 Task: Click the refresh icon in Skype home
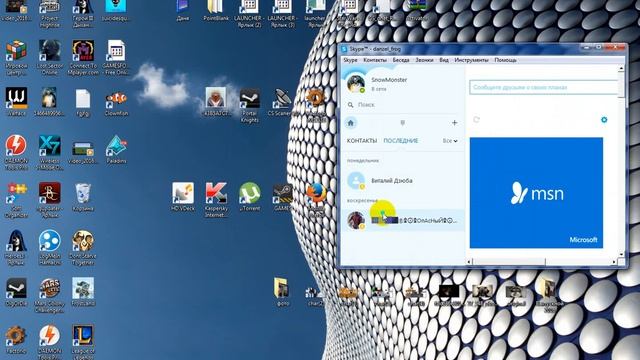[x=476, y=120]
